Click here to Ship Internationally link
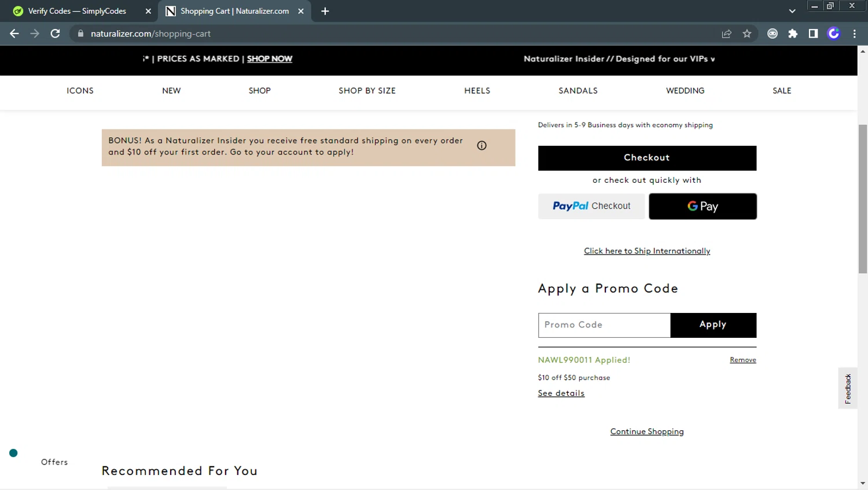The width and height of the screenshot is (868, 490). 647,251
